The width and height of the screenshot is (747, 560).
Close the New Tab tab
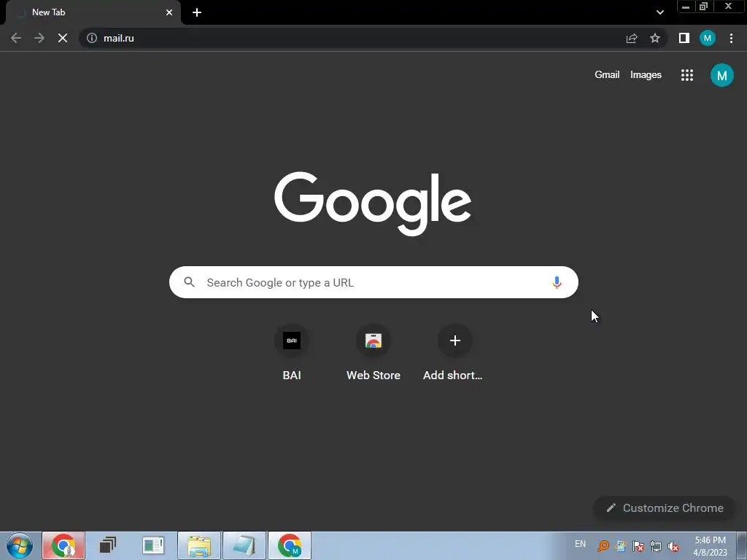169,12
